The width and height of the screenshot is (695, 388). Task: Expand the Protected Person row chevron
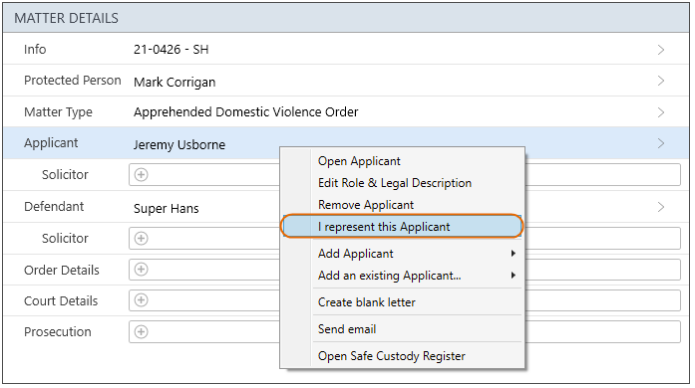pyautogui.click(x=661, y=81)
